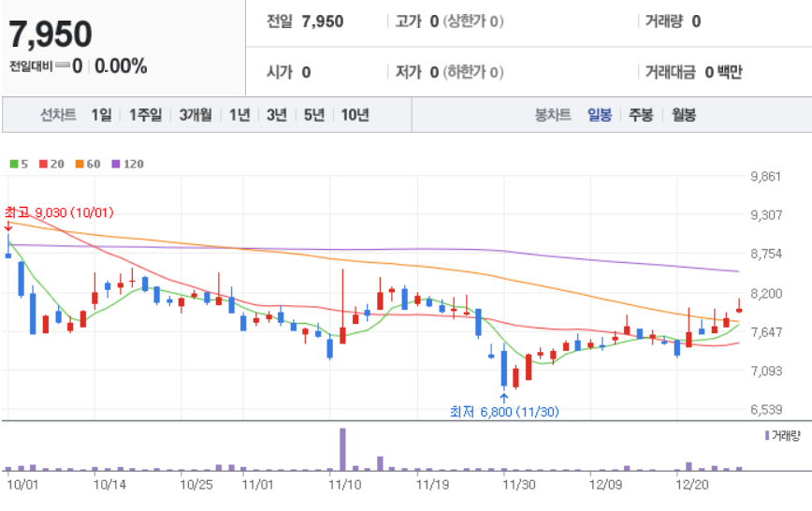Click the green 5-day moving average legend
This screenshot has height=511, width=812.
pos(19,165)
